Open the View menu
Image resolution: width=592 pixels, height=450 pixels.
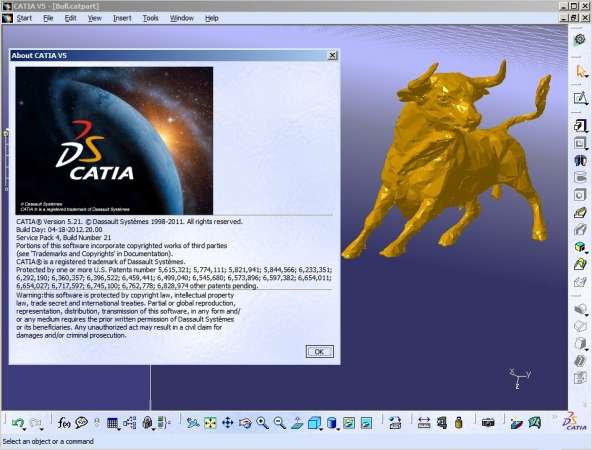95,18
